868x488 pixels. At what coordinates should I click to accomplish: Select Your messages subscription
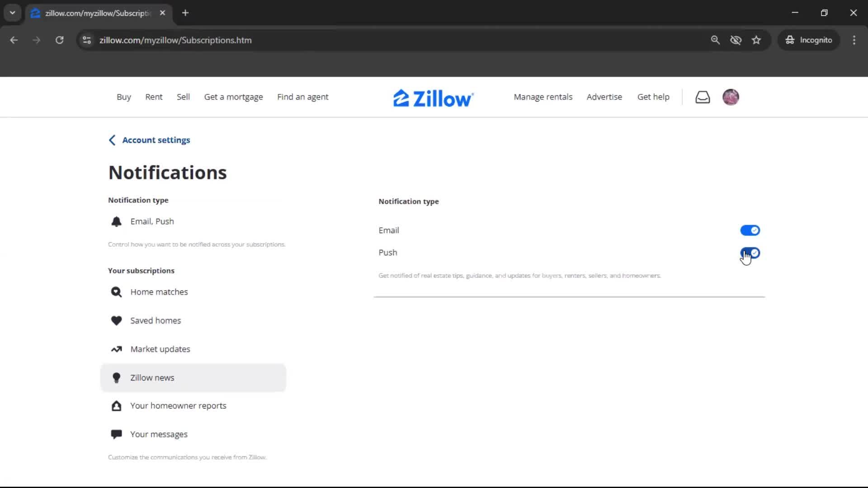[159, 434]
